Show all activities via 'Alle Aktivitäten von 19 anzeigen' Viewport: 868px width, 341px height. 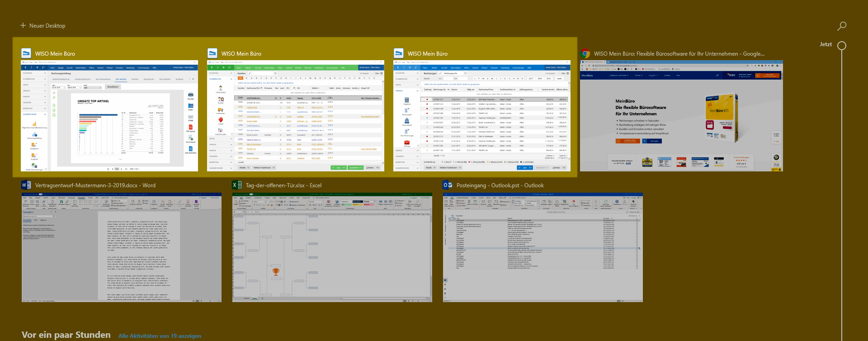(160, 336)
